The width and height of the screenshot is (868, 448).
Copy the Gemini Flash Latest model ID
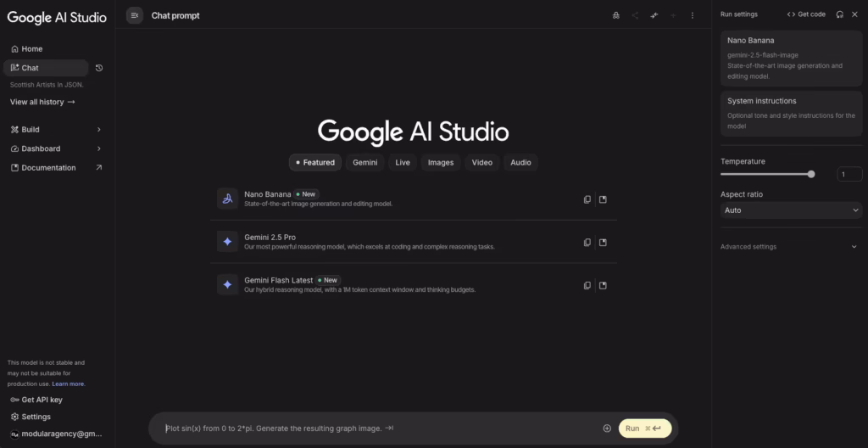tap(587, 286)
